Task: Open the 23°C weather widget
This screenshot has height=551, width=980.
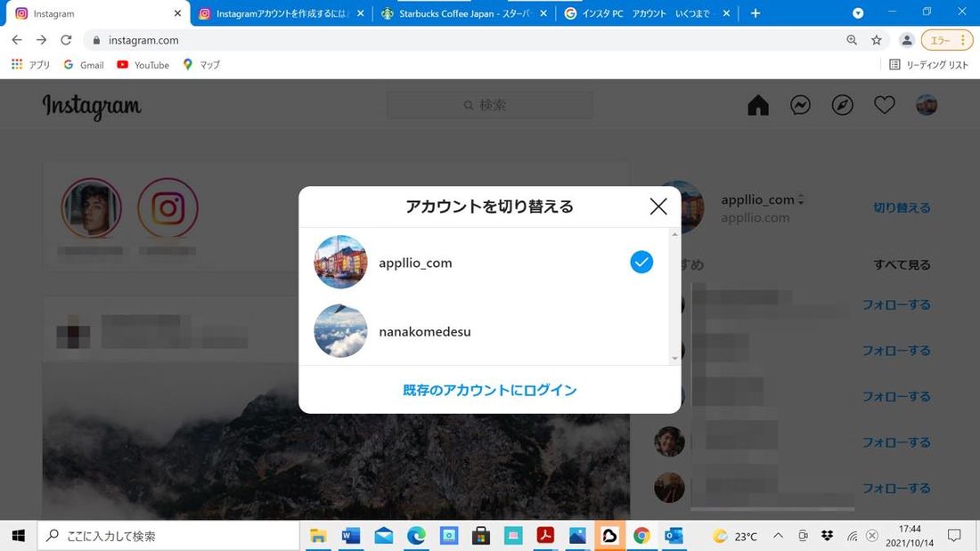Action: pyautogui.click(x=735, y=536)
